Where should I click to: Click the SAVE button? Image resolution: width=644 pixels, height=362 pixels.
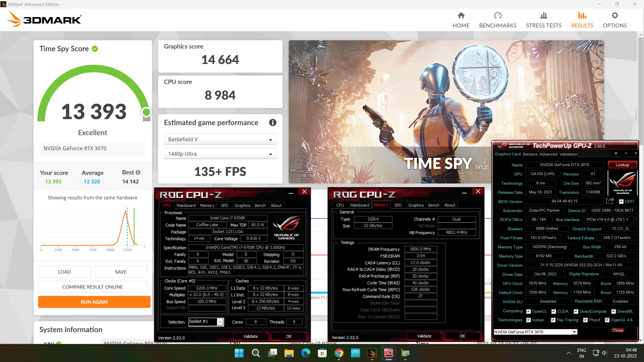pyautogui.click(x=121, y=272)
